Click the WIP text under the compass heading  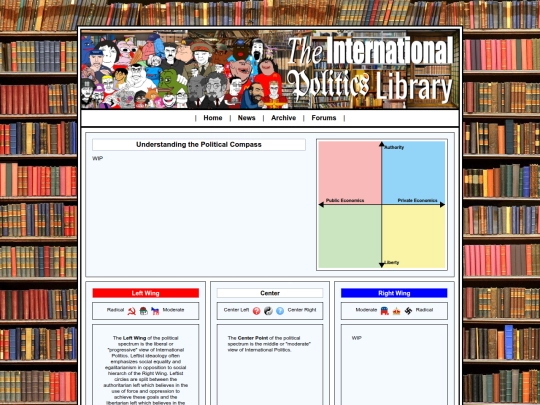coord(97,158)
